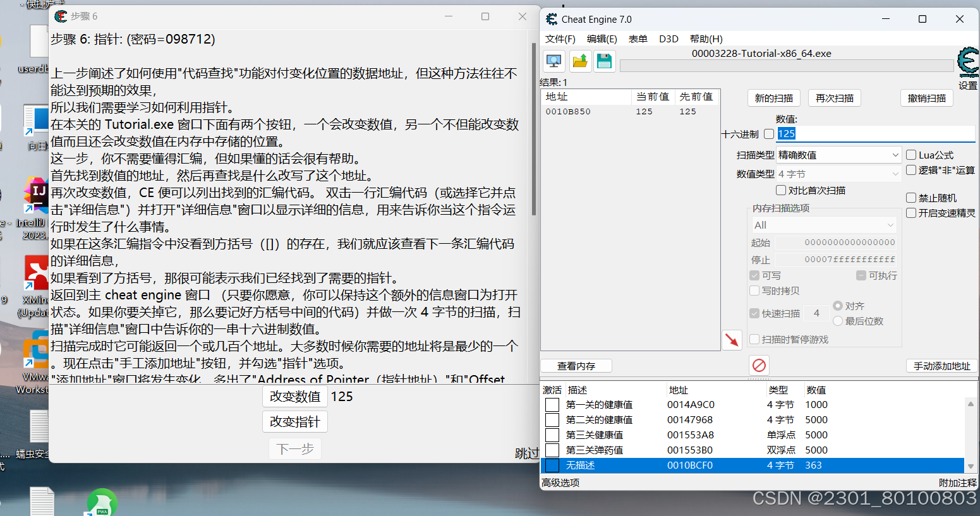Select the 对齐 radio button
The image size is (980, 516).
pyautogui.click(x=838, y=306)
